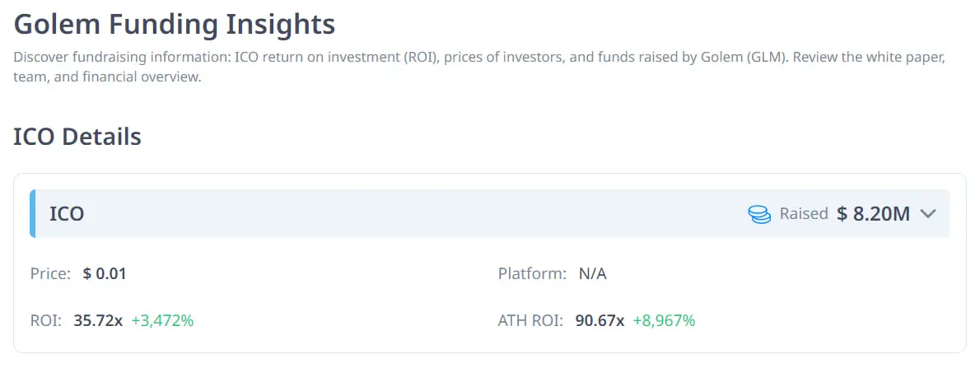
Task: Click the 90.67x ATH ROI value
Action: [600, 320]
